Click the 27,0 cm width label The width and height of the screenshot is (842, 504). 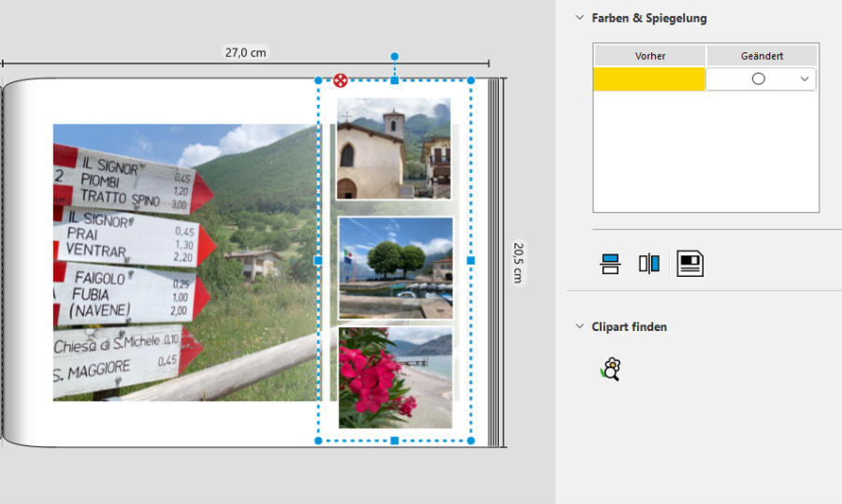[x=245, y=52]
